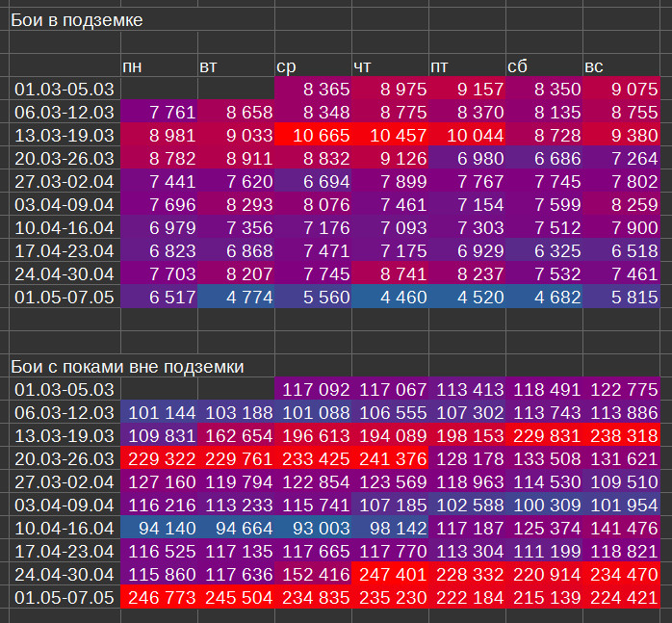Click the 'вс' column header
This screenshot has width=672, height=623.
coord(621,66)
